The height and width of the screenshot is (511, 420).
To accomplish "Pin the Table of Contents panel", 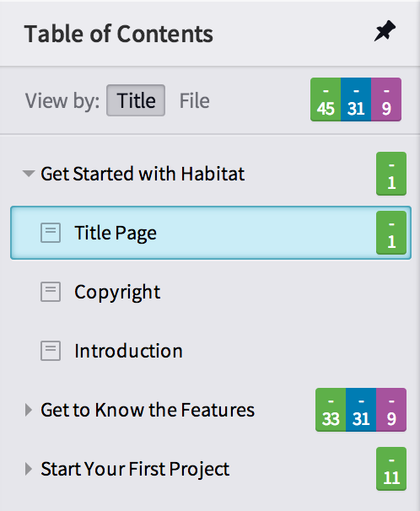I will 385,31.
